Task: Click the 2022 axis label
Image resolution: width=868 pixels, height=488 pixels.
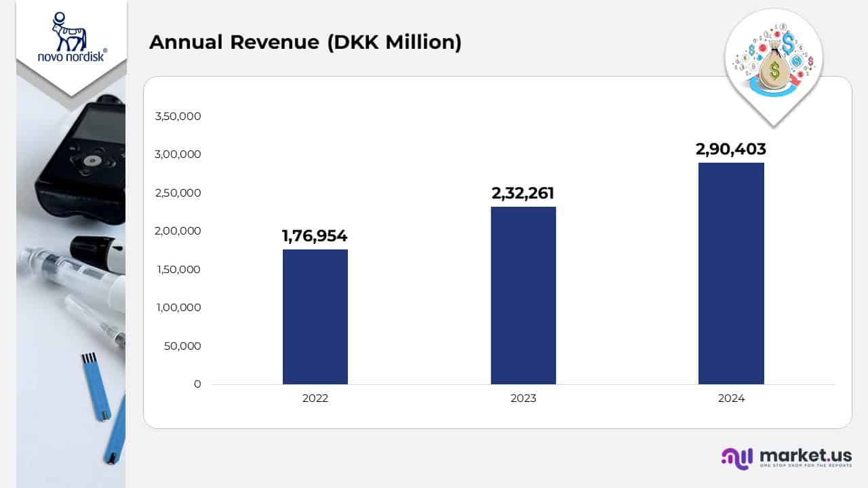Action: [x=315, y=399]
